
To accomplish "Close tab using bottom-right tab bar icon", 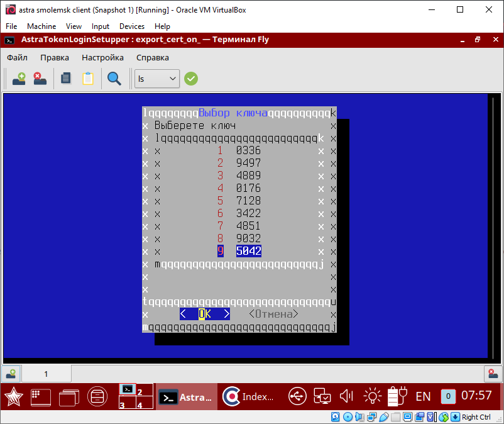I will point(493,374).
